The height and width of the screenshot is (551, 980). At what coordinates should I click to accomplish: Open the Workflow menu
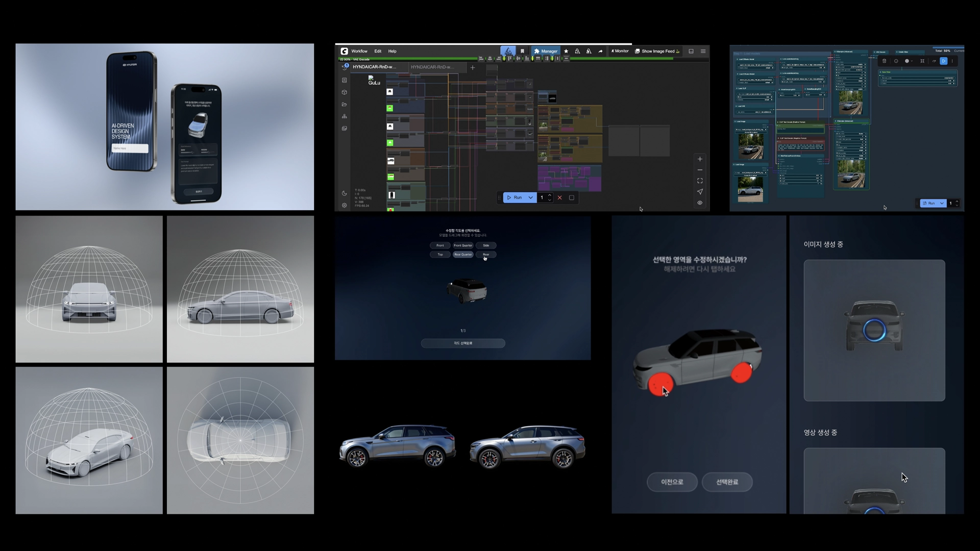tap(359, 51)
